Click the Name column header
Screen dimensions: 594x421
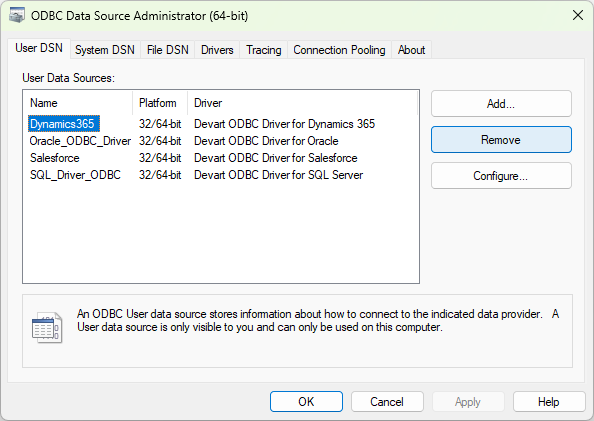(78, 103)
